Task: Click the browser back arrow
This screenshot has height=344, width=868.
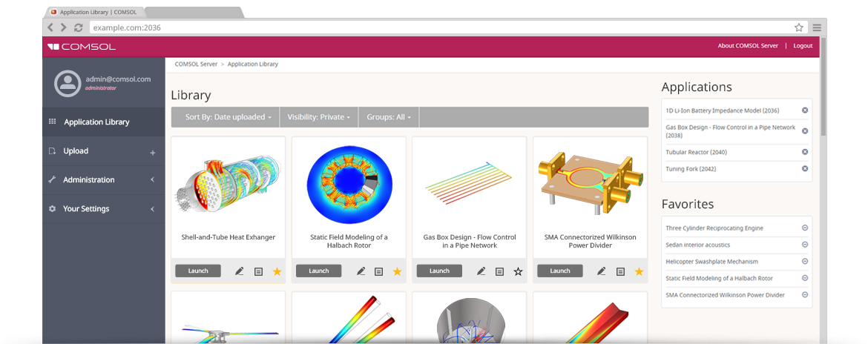Action: point(51,27)
